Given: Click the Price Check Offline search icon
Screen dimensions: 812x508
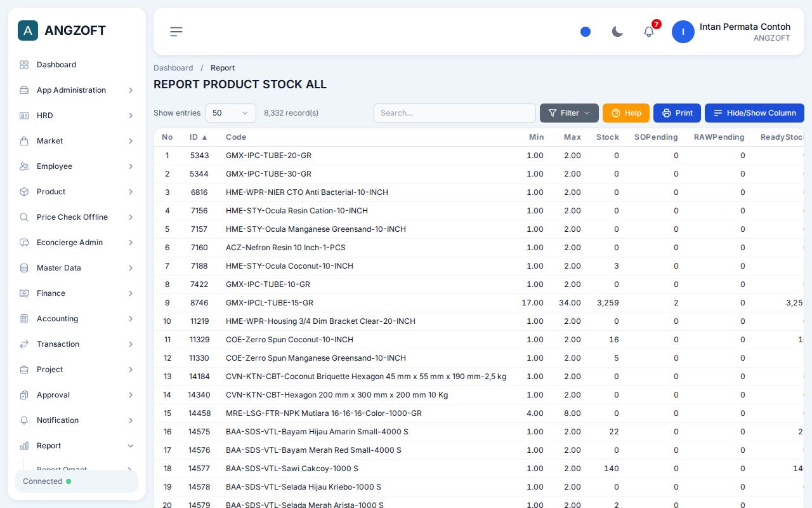Looking at the screenshot, I should tap(24, 217).
